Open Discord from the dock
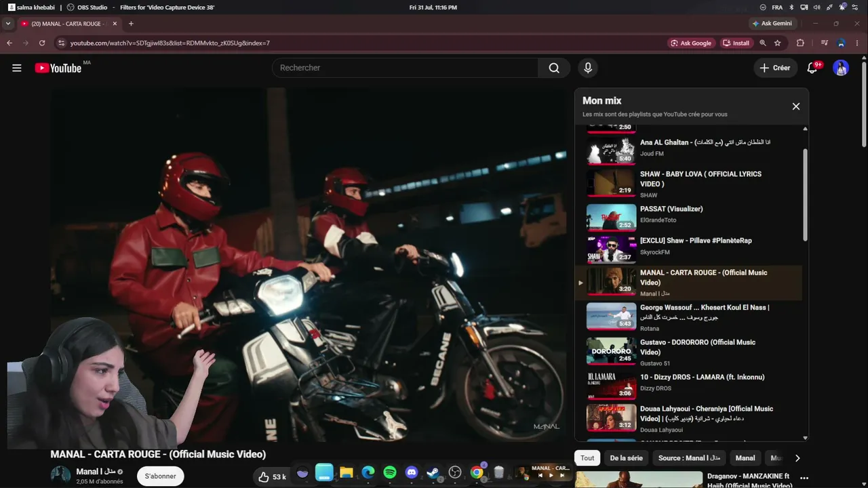 pyautogui.click(x=412, y=472)
